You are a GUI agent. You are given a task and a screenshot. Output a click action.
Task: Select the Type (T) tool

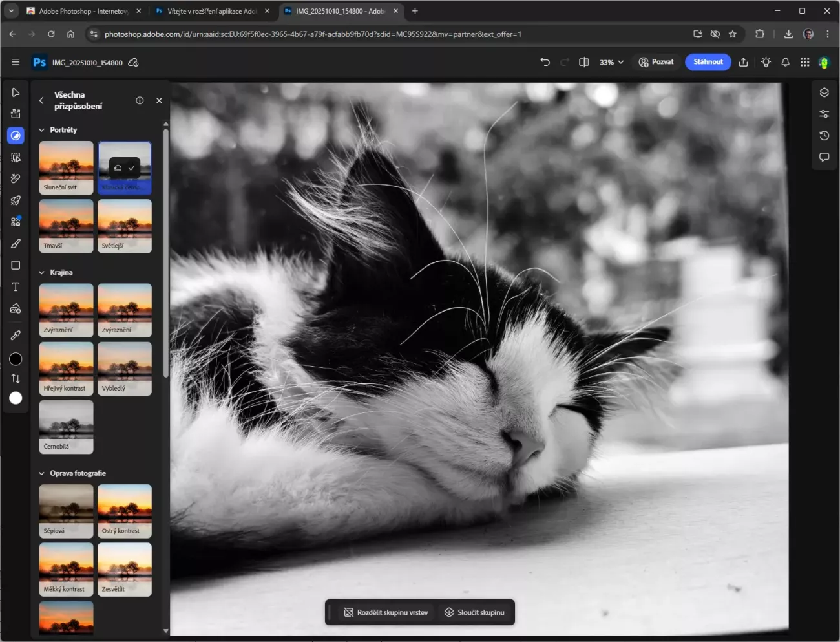[16, 287]
